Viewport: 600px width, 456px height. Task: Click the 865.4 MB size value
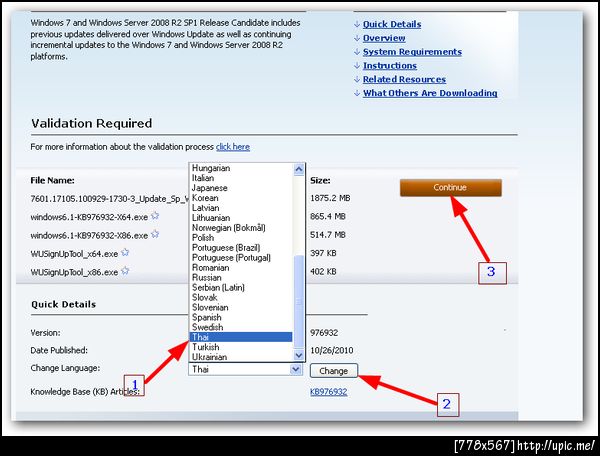click(328, 216)
